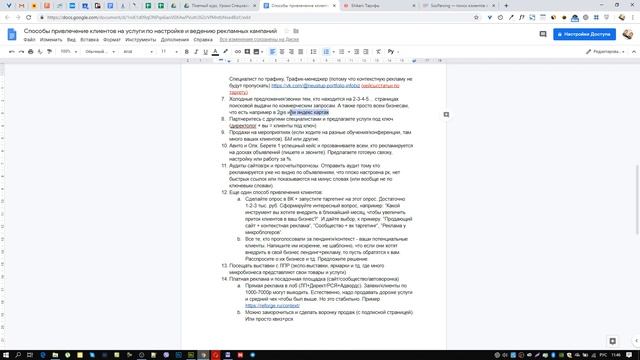The image size is (640, 360).
Task: Move document with the folder icon
Action: pos(296,31)
